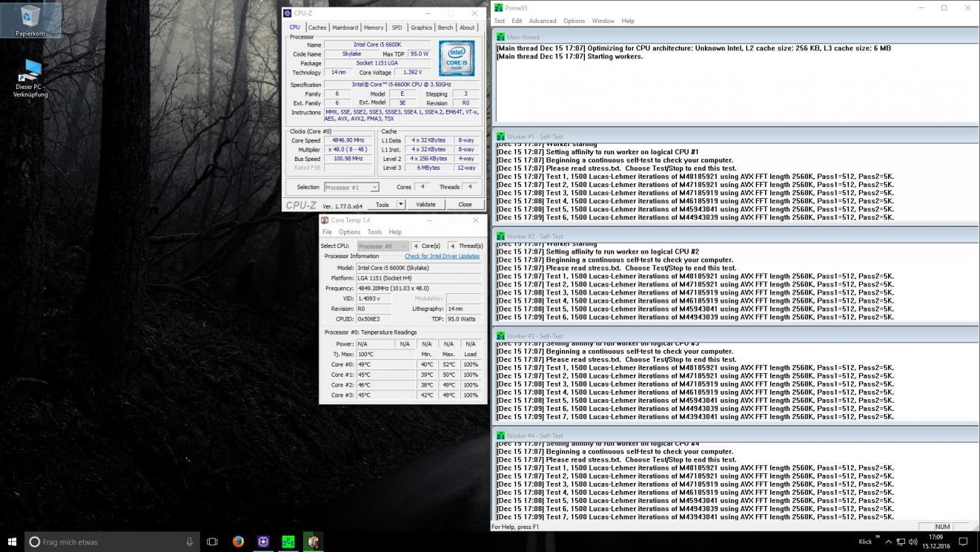Open the Prime95 Test menu
The height and width of the screenshot is (552, 980).
click(500, 21)
